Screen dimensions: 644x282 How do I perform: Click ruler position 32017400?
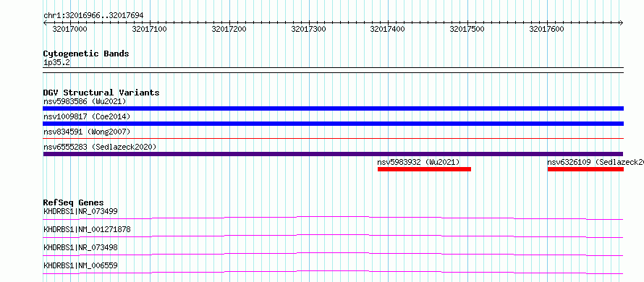[x=388, y=29]
